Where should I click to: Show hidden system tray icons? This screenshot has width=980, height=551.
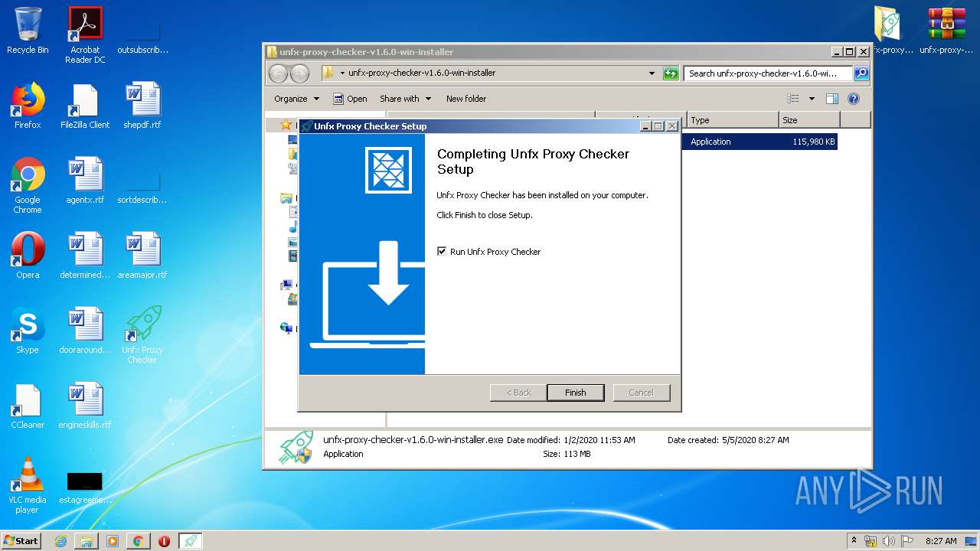click(x=854, y=541)
